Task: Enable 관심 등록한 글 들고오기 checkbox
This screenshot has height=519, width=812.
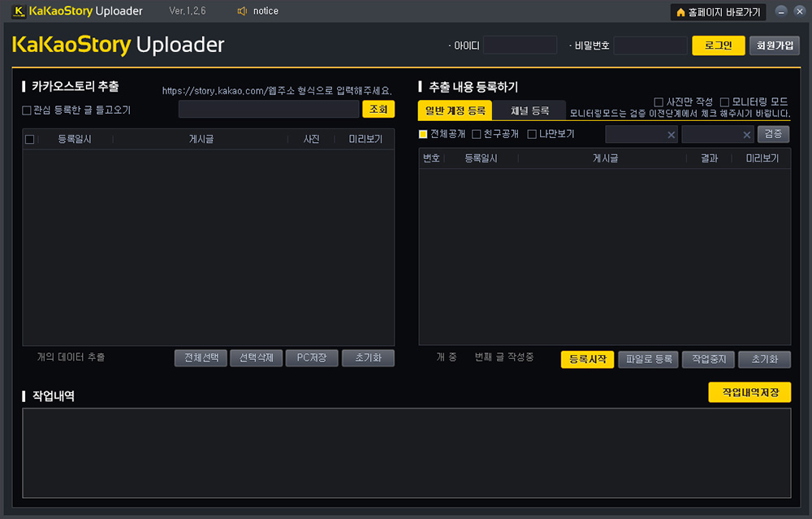Action: pyautogui.click(x=27, y=110)
